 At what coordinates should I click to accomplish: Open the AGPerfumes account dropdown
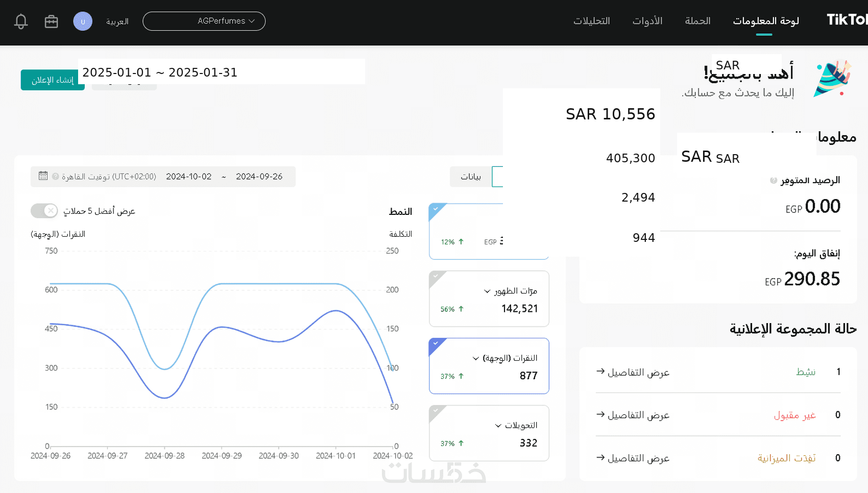(x=204, y=21)
